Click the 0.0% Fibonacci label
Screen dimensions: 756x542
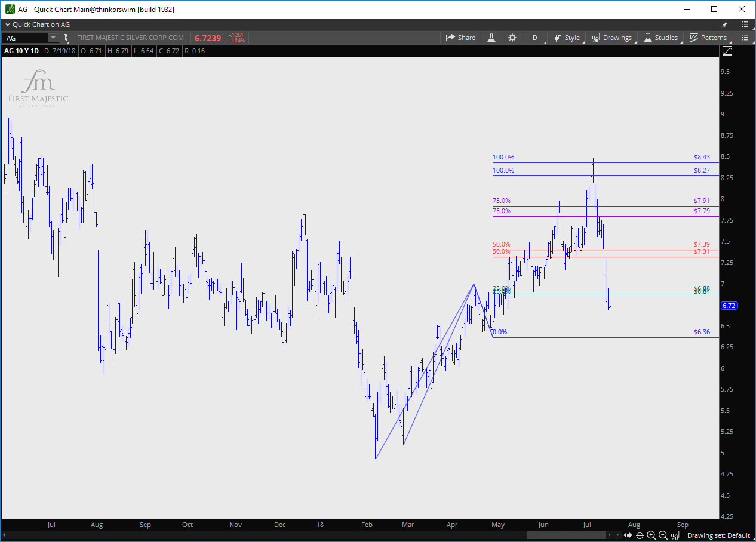coord(499,332)
